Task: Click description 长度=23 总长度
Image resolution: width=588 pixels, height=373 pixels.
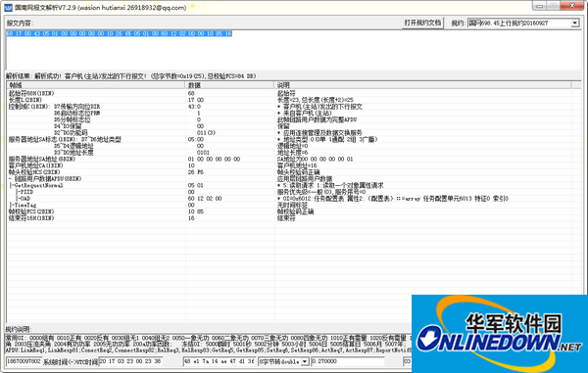Action: pyautogui.click(x=315, y=100)
